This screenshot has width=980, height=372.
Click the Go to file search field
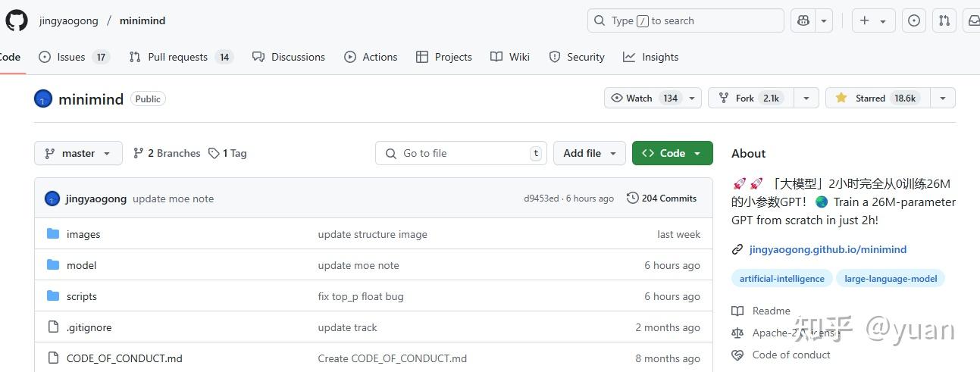pos(461,153)
